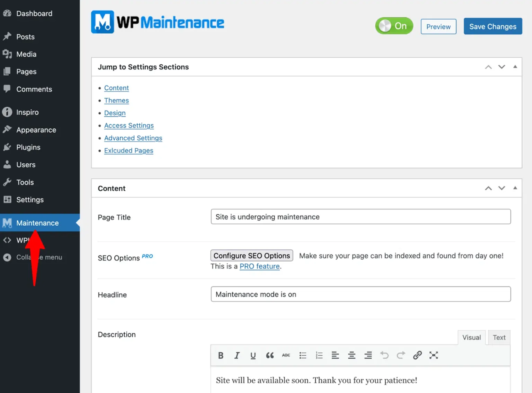Click the Save Changes button
Screen dimensions: 532x393
click(x=493, y=26)
